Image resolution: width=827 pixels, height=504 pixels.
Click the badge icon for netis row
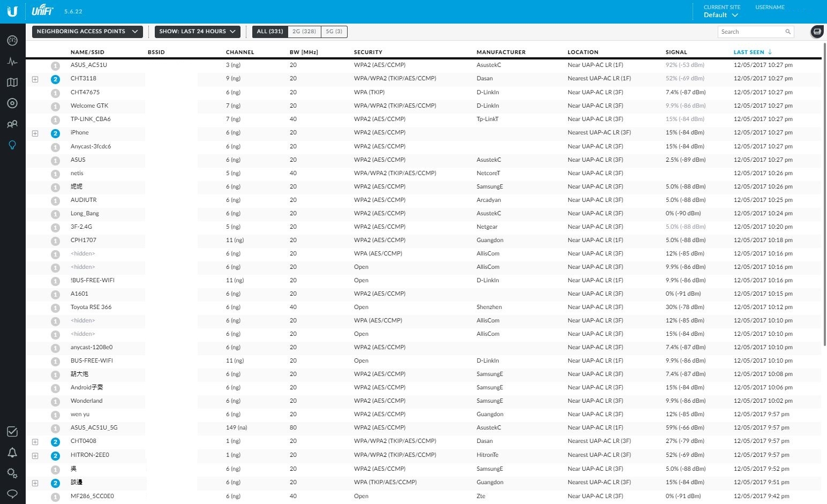click(55, 174)
